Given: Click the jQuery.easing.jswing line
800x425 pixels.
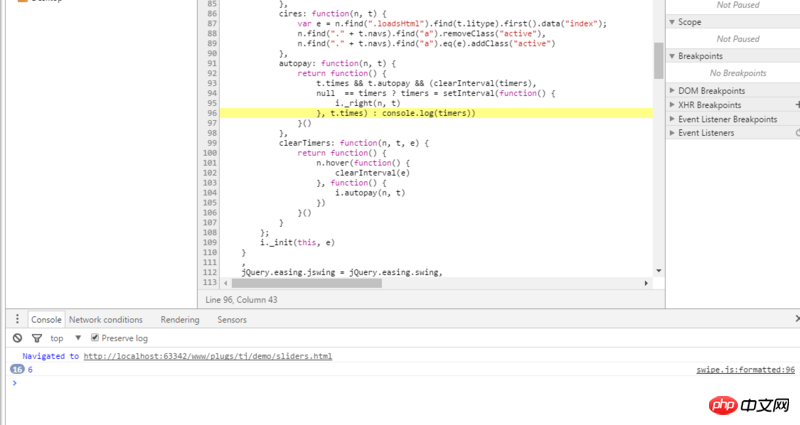Looking at the screenshot, I should 342,272.
